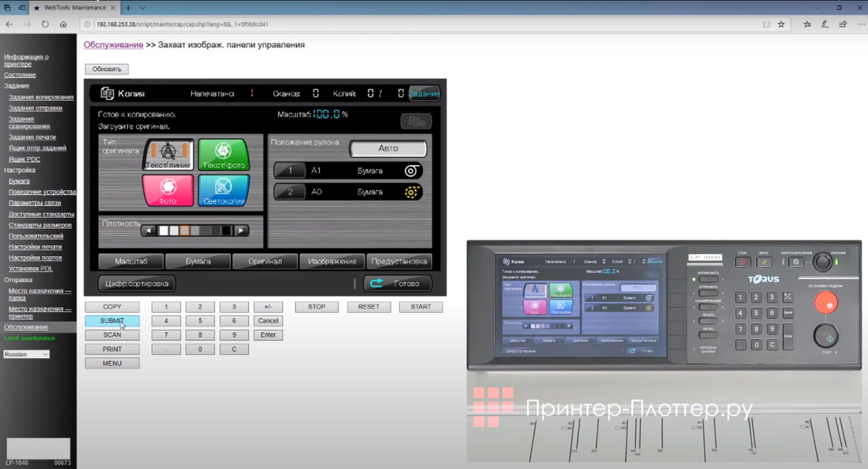Open the Russian language dropdown

click(x=26, y=355)
